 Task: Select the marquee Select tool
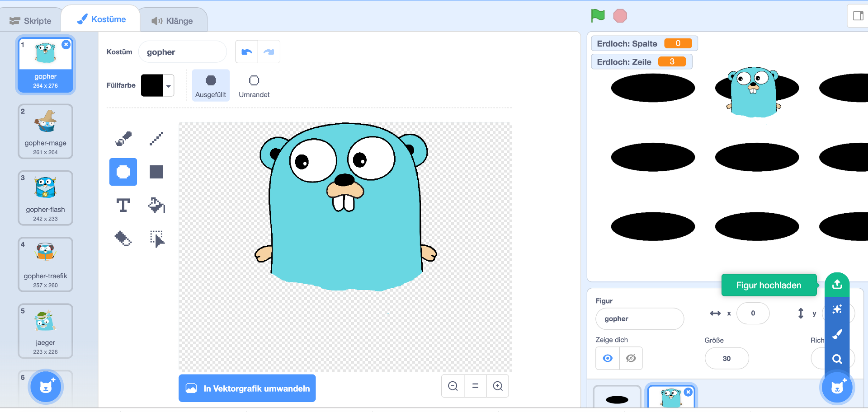tap(156, 239)
